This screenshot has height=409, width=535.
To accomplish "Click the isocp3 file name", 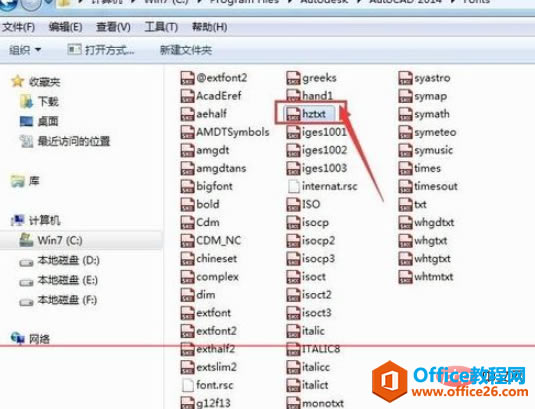I will pyautogui.click(x=318, y=259).
